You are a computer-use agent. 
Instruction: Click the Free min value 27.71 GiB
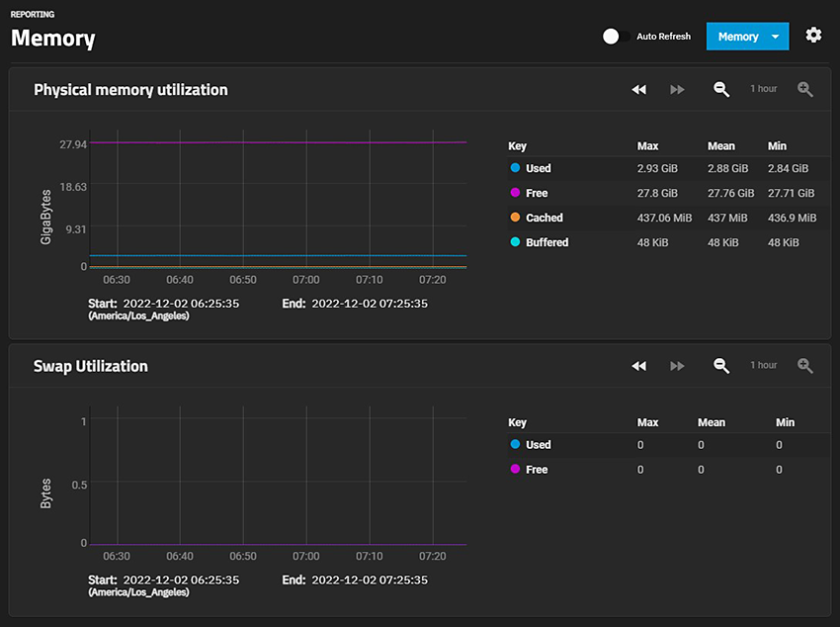click(791, 193)
